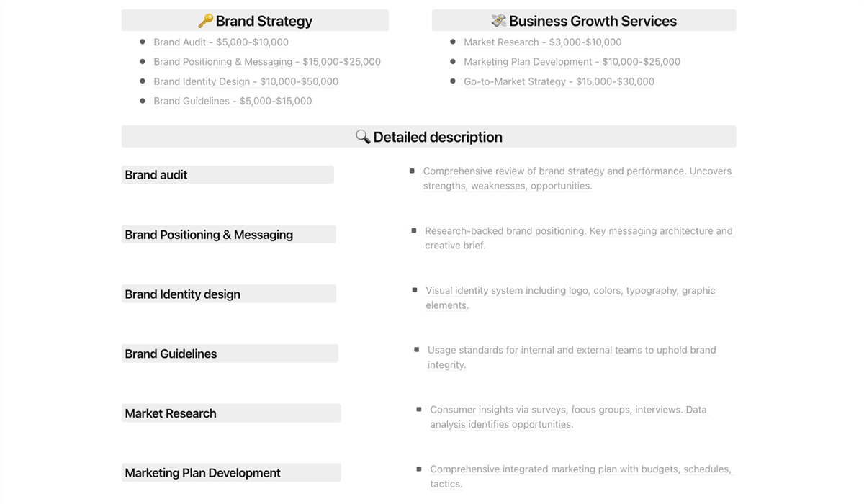
Task: Click Brand Positioning & Messaging price line
Action: (x=267, y=62)
